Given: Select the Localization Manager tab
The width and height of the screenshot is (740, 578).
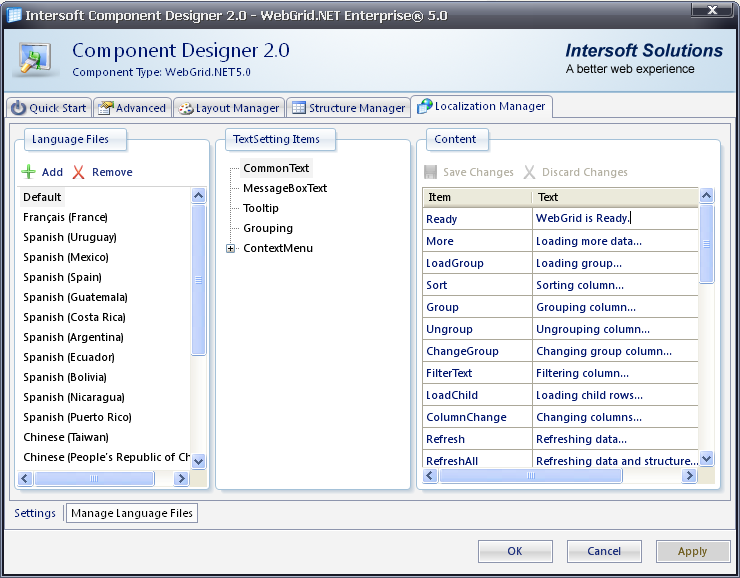Looking at the screenshot, I should coord(481,106).
